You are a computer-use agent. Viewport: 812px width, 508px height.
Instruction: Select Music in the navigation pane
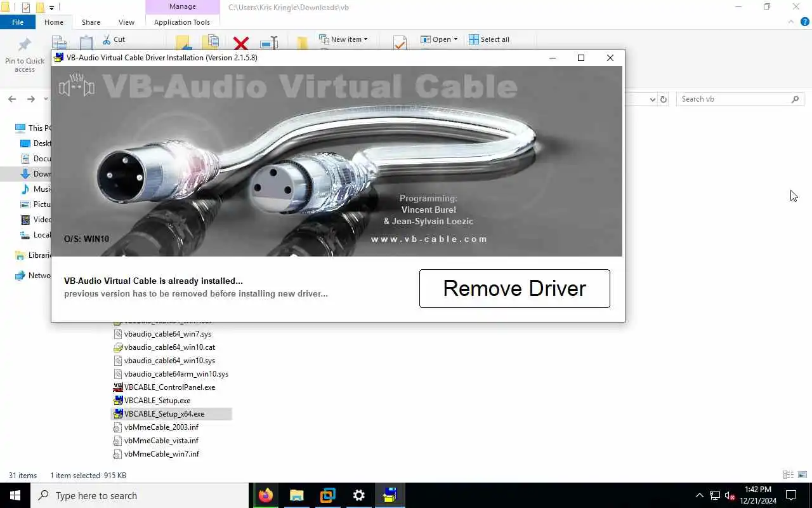(x=36, y=189)
